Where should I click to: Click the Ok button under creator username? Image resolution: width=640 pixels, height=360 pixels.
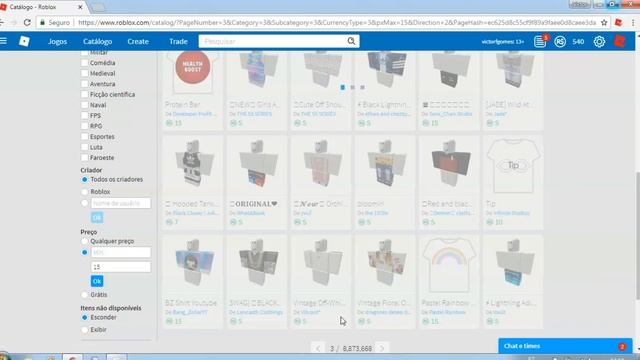pyautogui.click(x=97, y=218)
